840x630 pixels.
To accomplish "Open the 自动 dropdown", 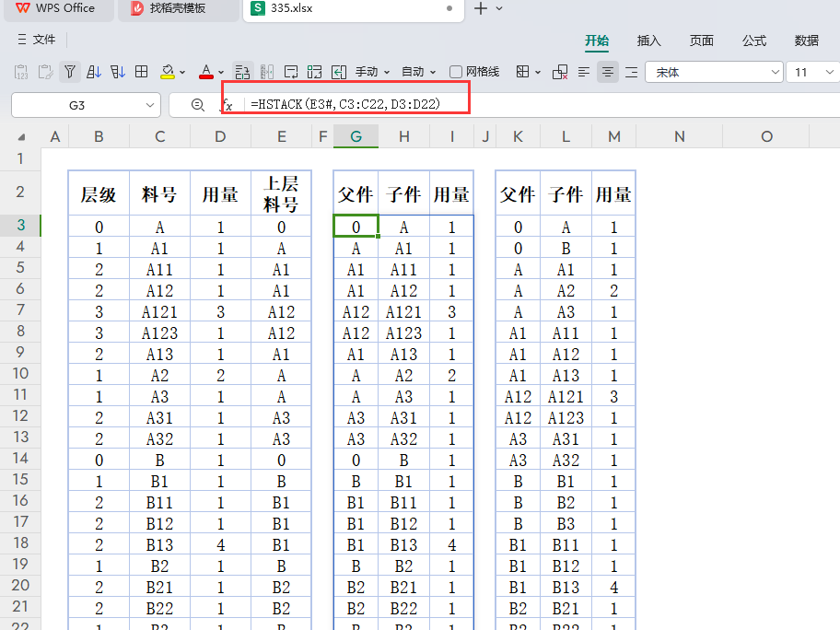I will coord(418,72).
